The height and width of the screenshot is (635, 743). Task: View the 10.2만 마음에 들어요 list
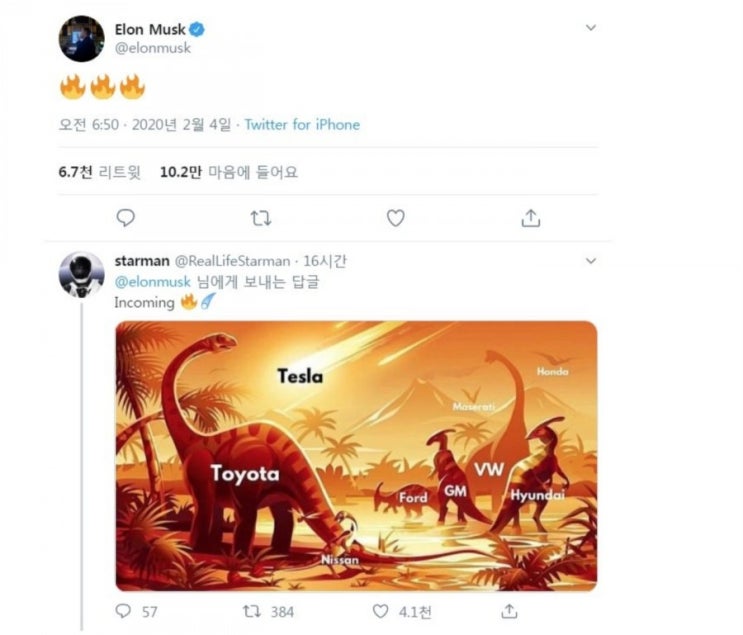(x=229, y=172)
